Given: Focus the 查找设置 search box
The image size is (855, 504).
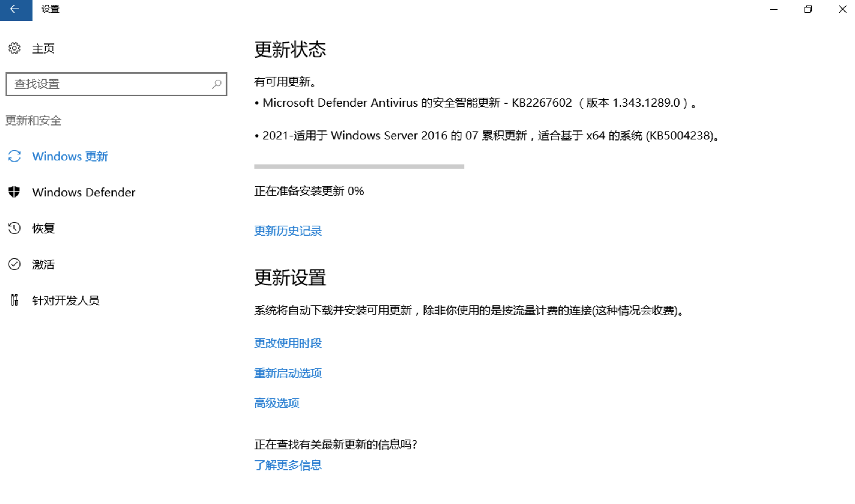Looking at the screenshot, I should (x=116, y=84).
